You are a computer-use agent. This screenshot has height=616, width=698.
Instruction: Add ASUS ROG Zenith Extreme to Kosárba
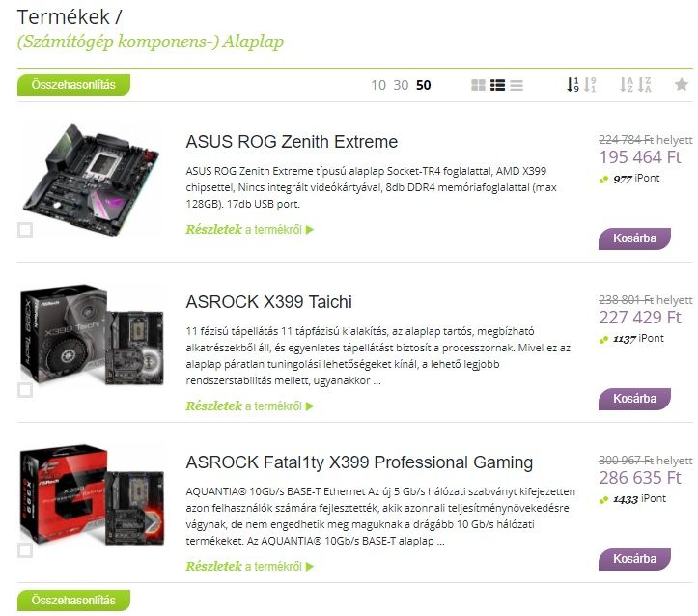634,238
